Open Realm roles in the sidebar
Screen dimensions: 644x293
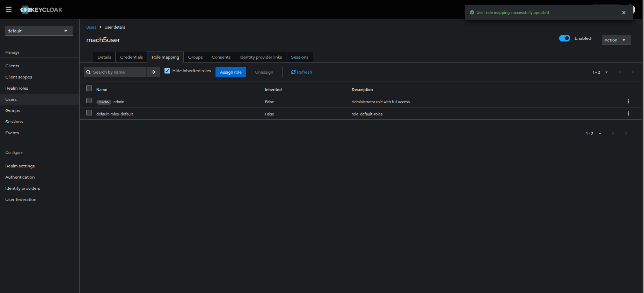coord(17,88)
